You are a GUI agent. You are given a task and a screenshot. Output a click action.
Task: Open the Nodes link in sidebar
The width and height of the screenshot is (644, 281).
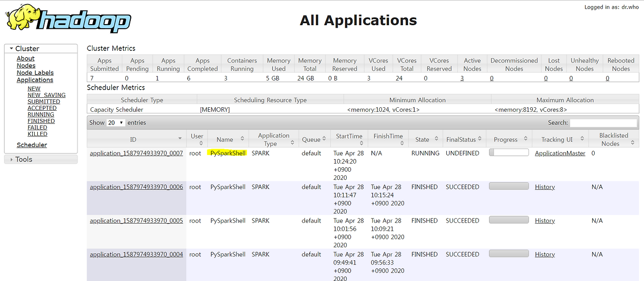click(26, 65)
